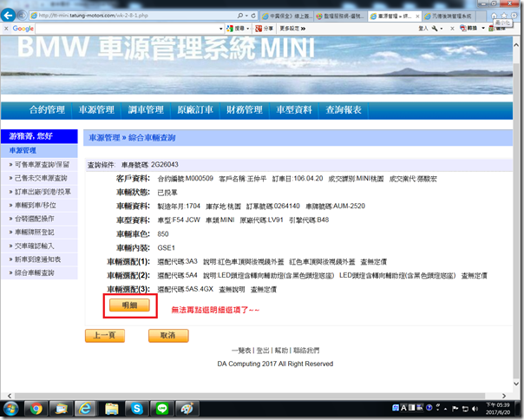Click the browser forward arrow button
Screen dimensions: 524x420
[x=22, y=16]
